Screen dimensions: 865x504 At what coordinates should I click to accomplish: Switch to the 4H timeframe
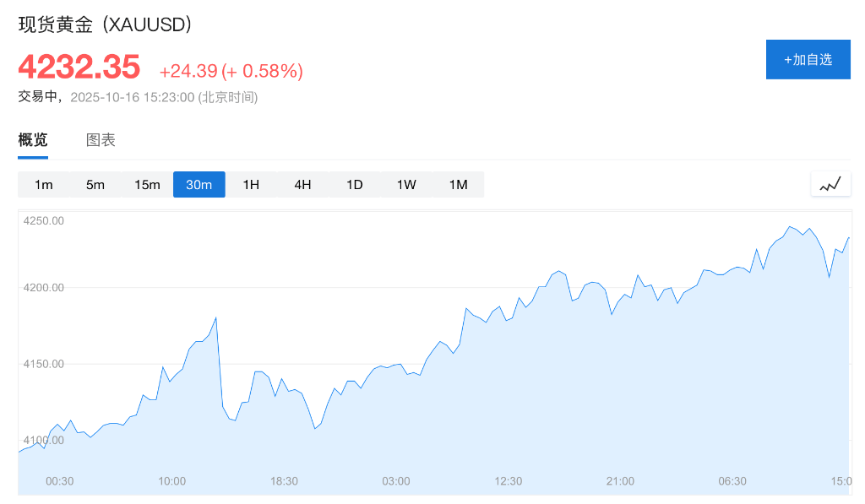(302, 184)
